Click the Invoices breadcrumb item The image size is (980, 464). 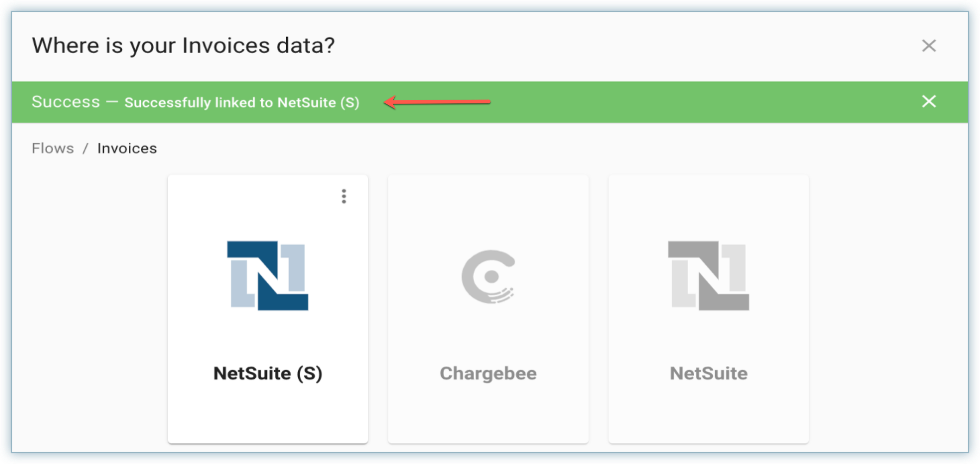click(x=127, y=148)
